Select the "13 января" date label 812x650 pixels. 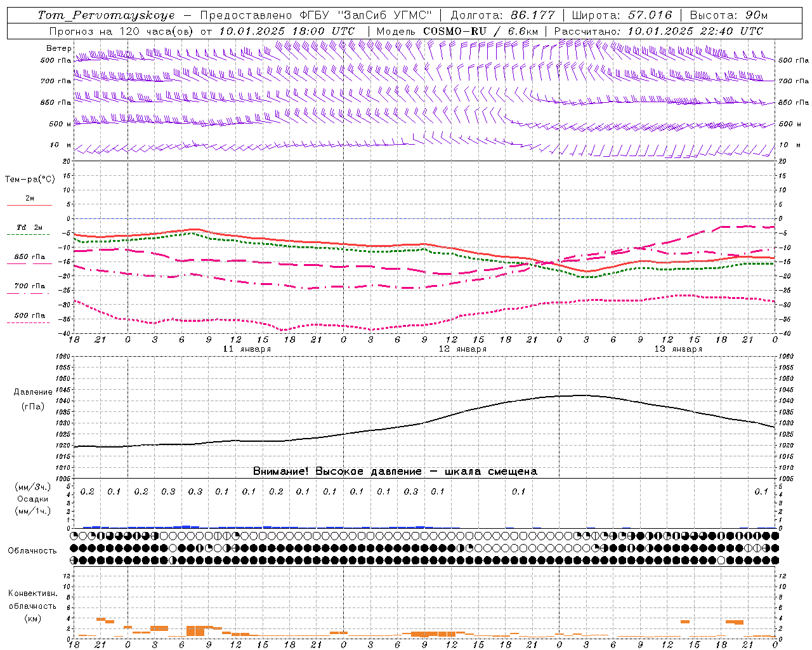(678, 349)
